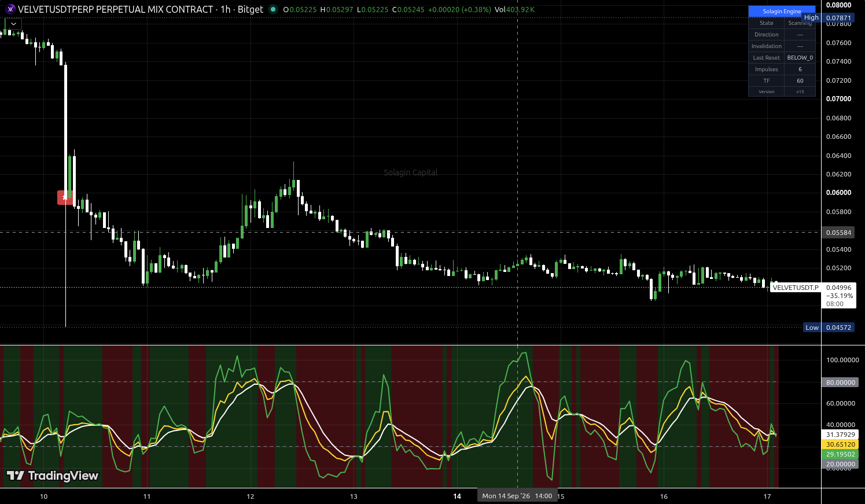Click the green market status dot
Screen dimensions: 865x504
click(273, 9)
